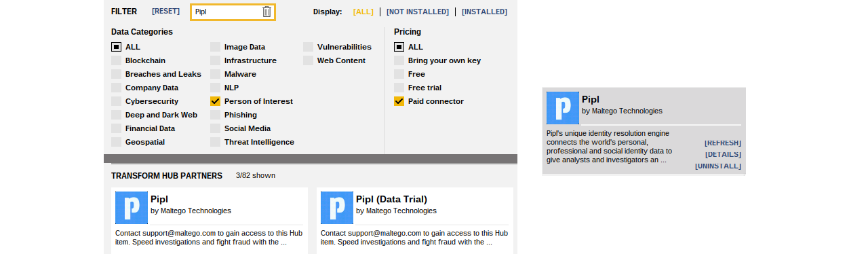This screenshot has height=254, width=868.
Task: Click the Pipl logo in the installed card
Action: coord(563,108)
